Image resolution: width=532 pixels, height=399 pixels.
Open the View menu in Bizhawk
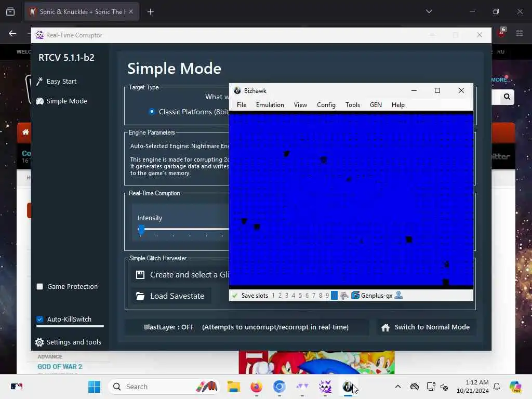coord(300,105)
